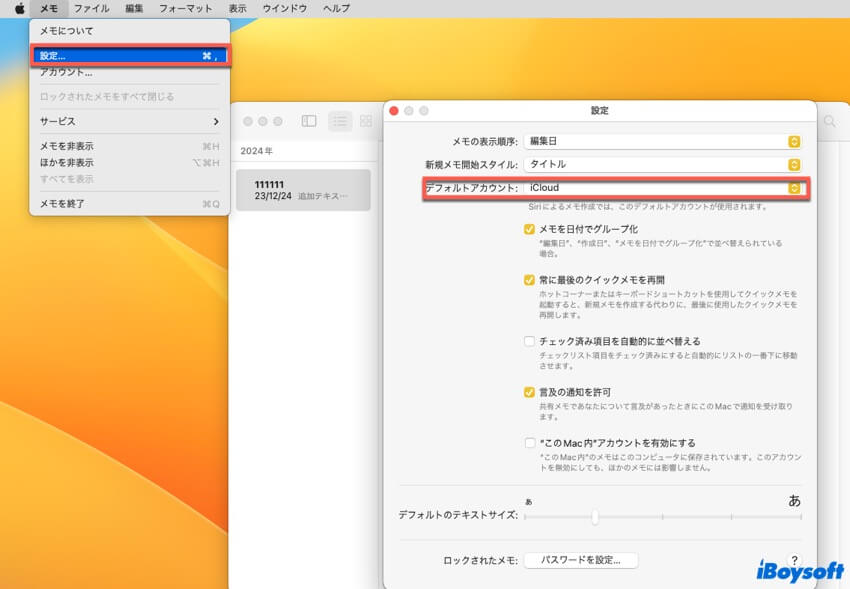
Task: Open the help question mark button
Action: [794, 560]
